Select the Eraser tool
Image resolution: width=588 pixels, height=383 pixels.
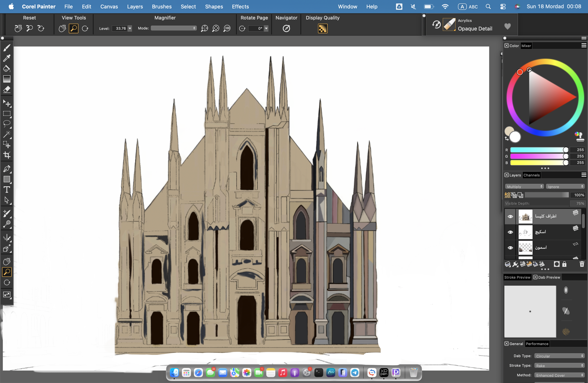[7, 89]
